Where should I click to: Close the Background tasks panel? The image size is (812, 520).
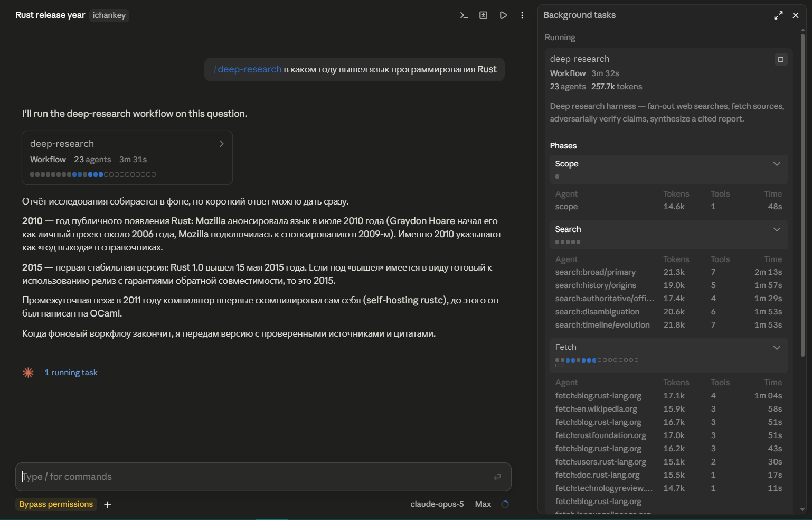(x=796, y=15)
